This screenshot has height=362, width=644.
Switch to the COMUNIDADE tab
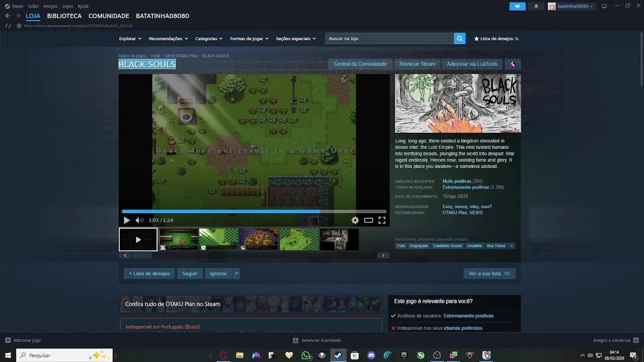pos(109,16)
